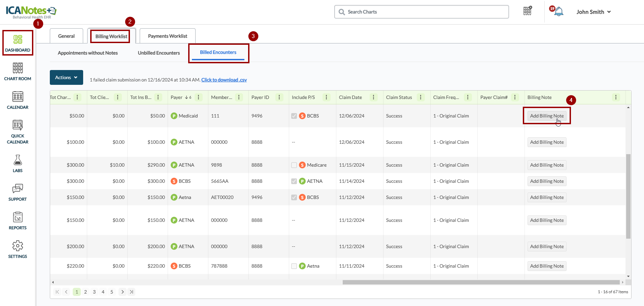Expand the Actions dropdown button

point(66,77)
